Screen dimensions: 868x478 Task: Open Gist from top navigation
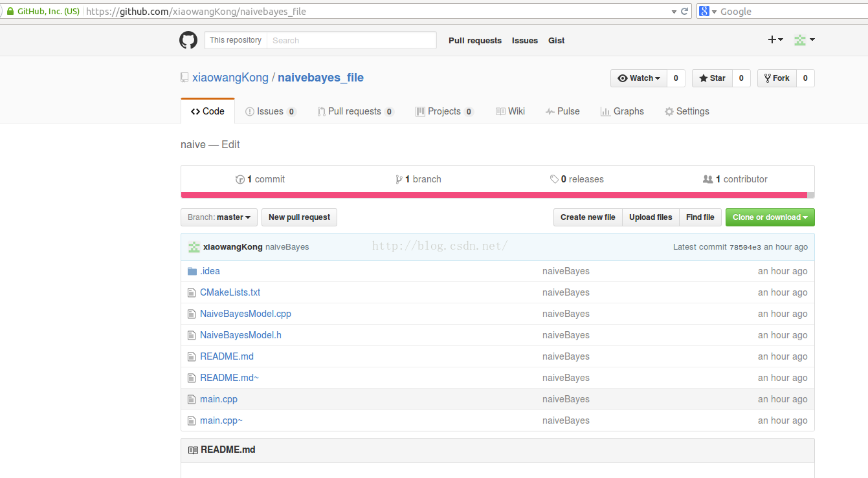click(557, 40)
